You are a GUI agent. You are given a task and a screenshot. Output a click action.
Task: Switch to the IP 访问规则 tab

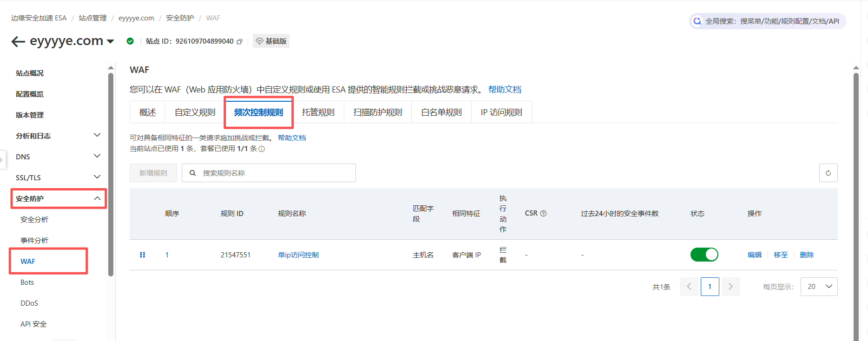coord(501,112)
